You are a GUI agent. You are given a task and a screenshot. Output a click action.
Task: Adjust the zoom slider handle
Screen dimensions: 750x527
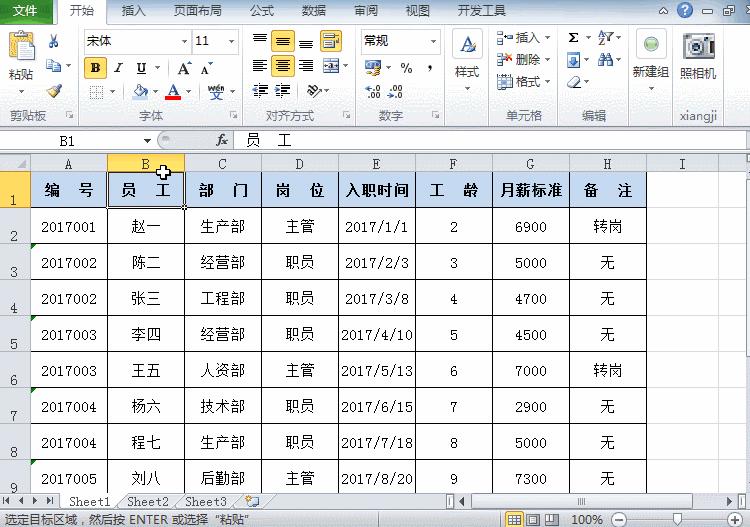click(x=677, y=519)
